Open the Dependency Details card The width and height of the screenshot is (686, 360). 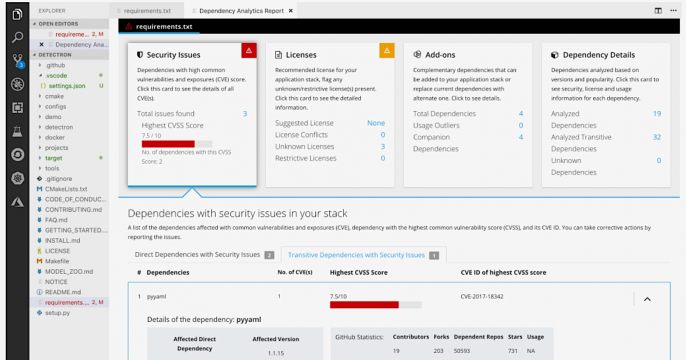[x=606, y=115]
